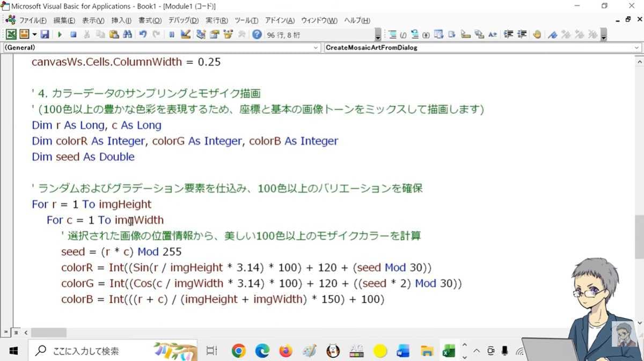The image size is (644, 361).
Task: Click the Task View taskbar icon
Action: 211,351
